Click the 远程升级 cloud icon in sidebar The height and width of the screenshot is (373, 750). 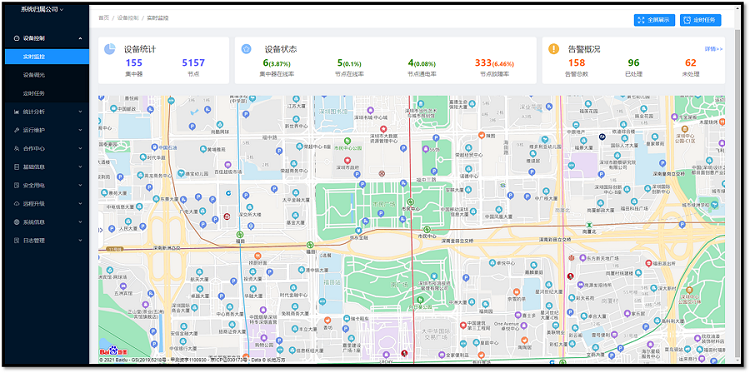click(17, 204)
